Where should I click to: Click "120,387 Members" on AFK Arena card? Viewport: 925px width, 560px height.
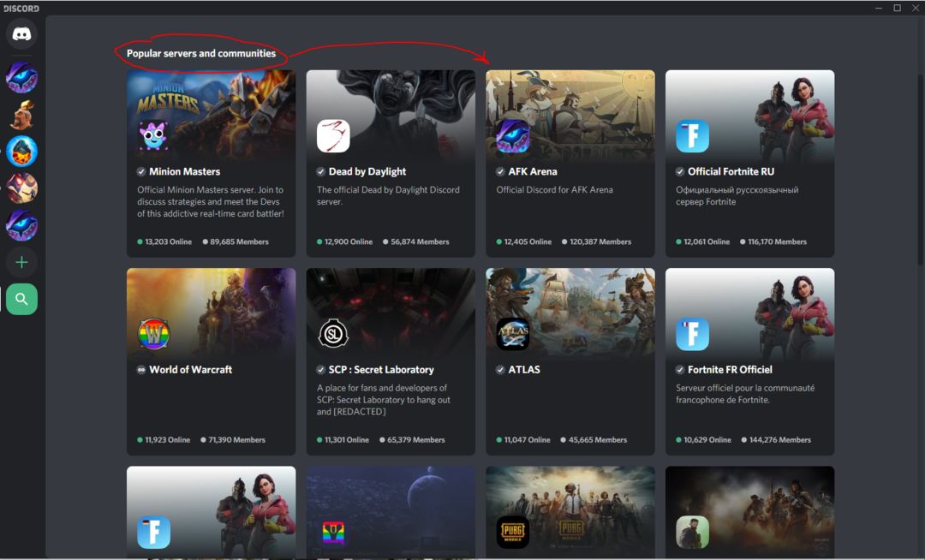600,241
